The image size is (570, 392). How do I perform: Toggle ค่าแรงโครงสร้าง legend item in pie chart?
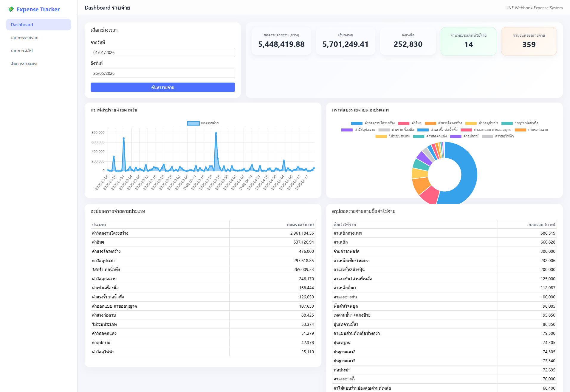click(443, 123)
